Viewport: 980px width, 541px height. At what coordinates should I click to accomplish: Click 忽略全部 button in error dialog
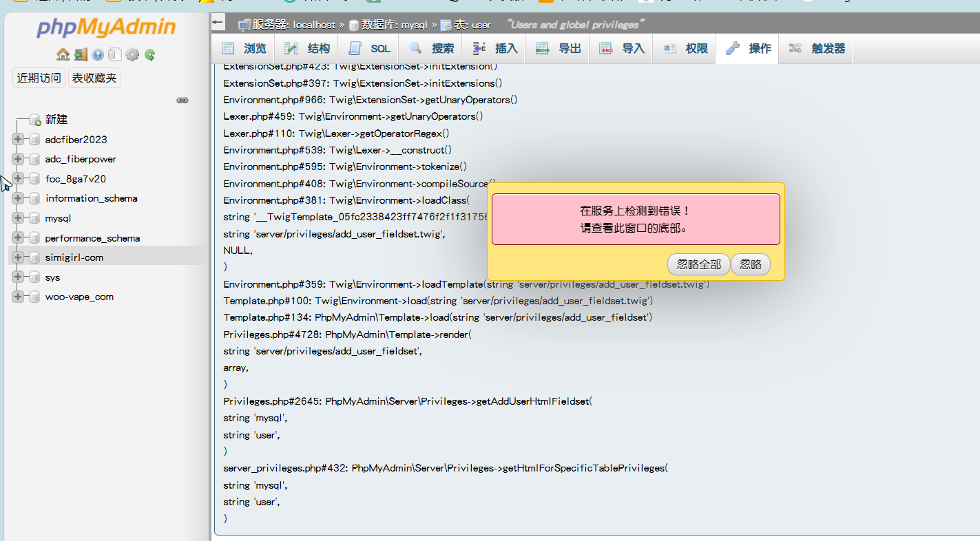(698, 264)
